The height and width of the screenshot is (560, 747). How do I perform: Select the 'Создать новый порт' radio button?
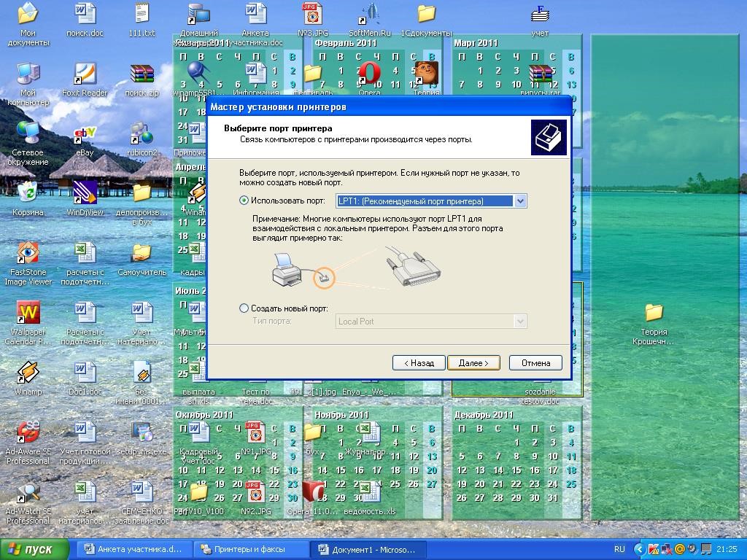click(244, 308)
